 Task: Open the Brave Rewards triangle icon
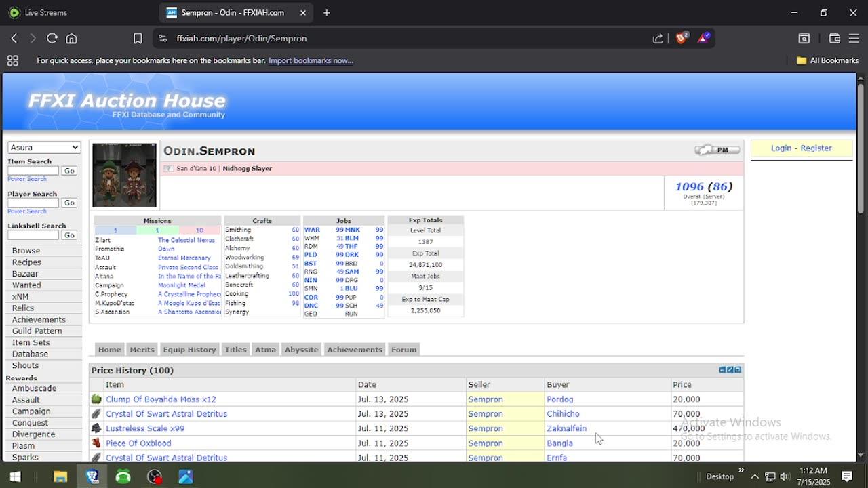(x=703, y=38)
